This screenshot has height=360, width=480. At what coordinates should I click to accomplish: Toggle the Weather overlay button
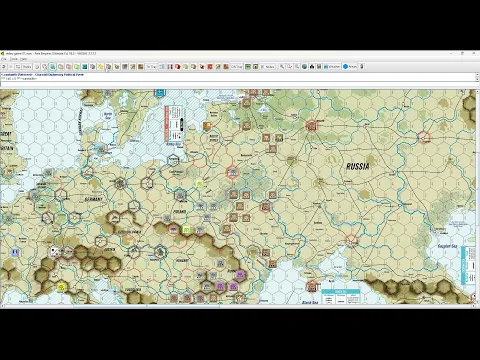point(332,67)
